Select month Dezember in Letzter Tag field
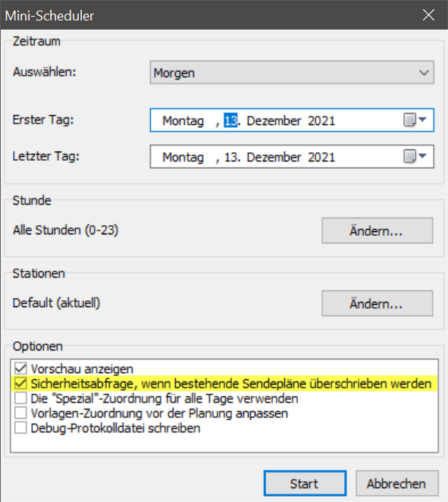Viewport: 448px width, 502px height. (x=274, y=157)
